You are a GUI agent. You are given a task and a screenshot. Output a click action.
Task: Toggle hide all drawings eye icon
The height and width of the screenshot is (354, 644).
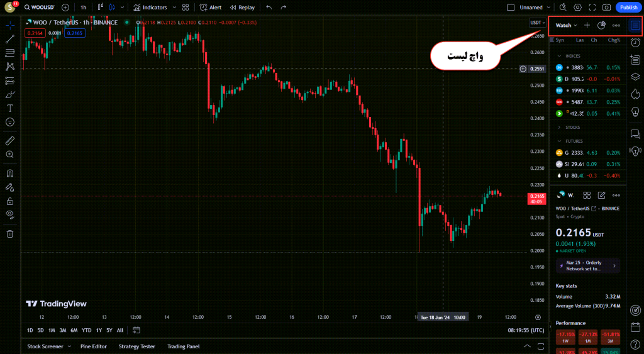point(10,215)
